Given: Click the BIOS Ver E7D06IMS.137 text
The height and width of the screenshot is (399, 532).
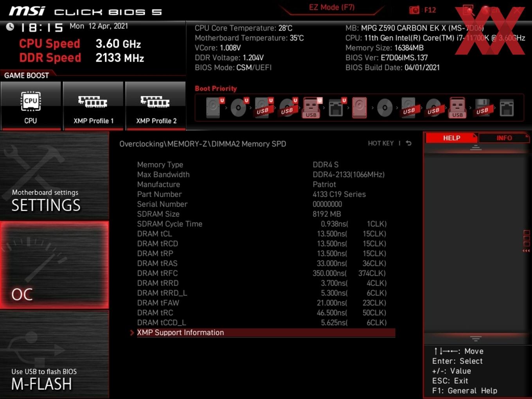Looking at the screenshot, I should [386, 58].
